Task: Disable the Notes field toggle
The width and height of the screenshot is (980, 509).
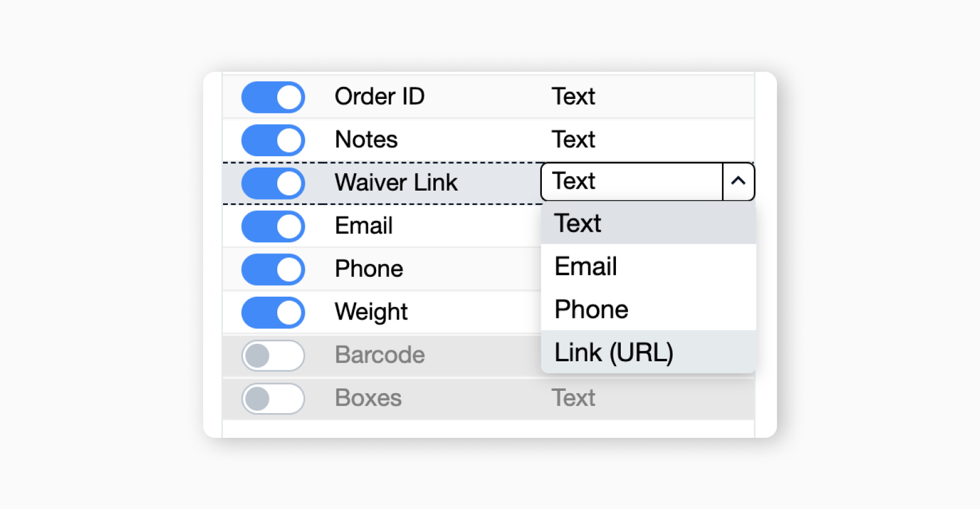Action: (x=273, y=141)
